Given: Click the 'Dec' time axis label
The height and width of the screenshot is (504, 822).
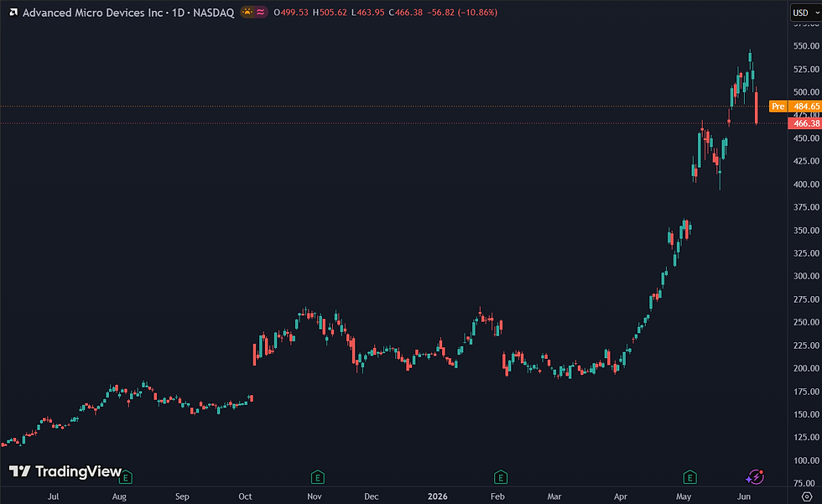Looking at the screenshot, I should (371, 496).
